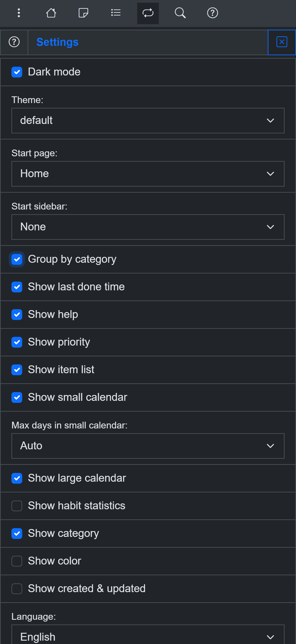Open the notes sticky icon

pos(83,13)
